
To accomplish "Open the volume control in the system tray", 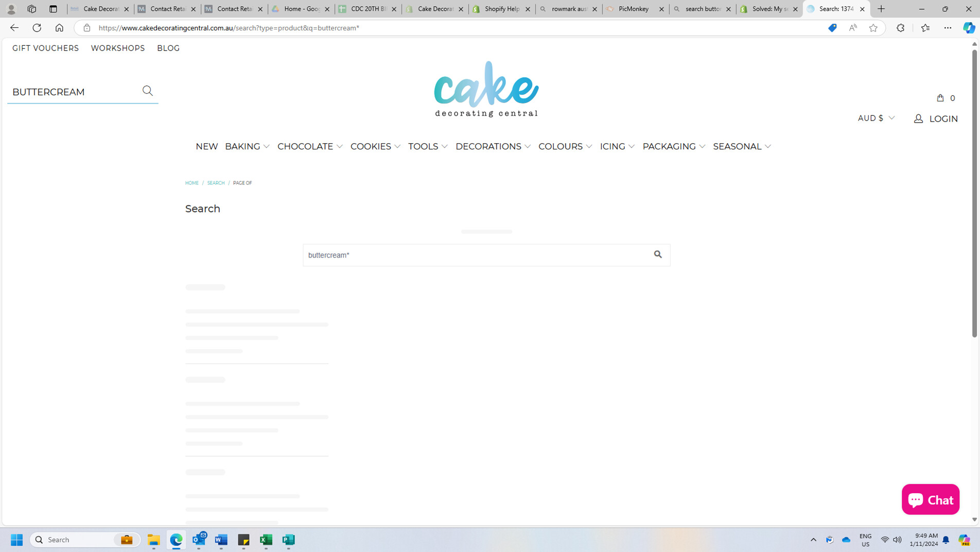I will (x=897, y=540).
